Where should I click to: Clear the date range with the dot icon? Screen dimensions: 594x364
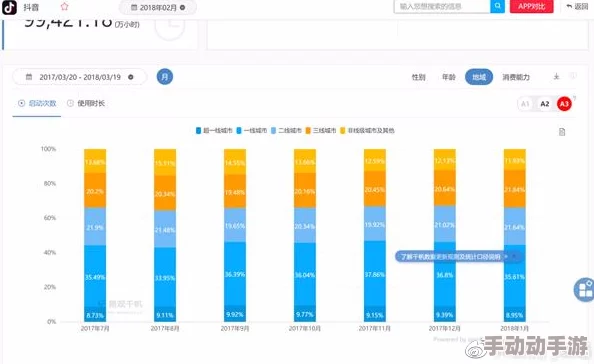click(x=131, y=77)
